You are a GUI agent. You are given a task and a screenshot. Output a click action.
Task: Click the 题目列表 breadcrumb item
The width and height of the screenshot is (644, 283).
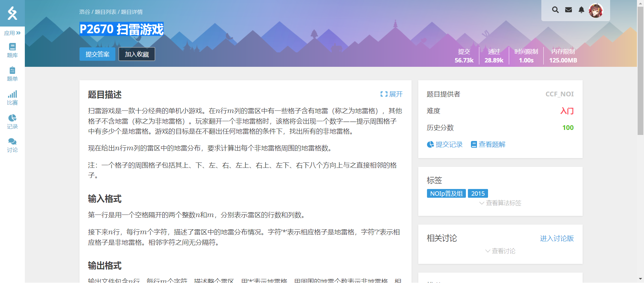105,12
